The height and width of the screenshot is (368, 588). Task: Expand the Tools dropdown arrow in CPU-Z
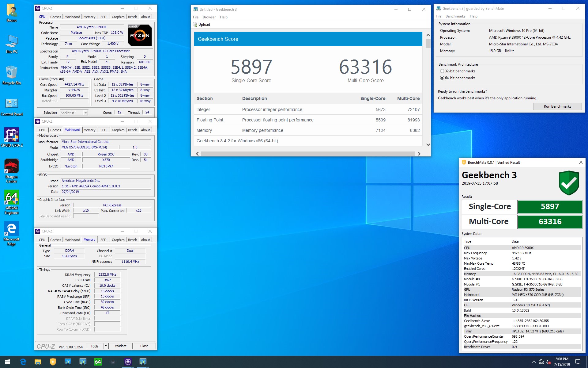(106, 346)
